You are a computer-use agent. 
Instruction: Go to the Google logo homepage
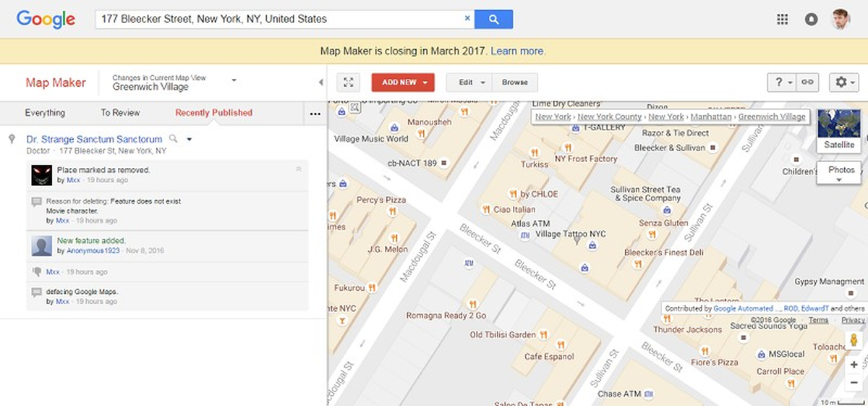tap(46, 20)
